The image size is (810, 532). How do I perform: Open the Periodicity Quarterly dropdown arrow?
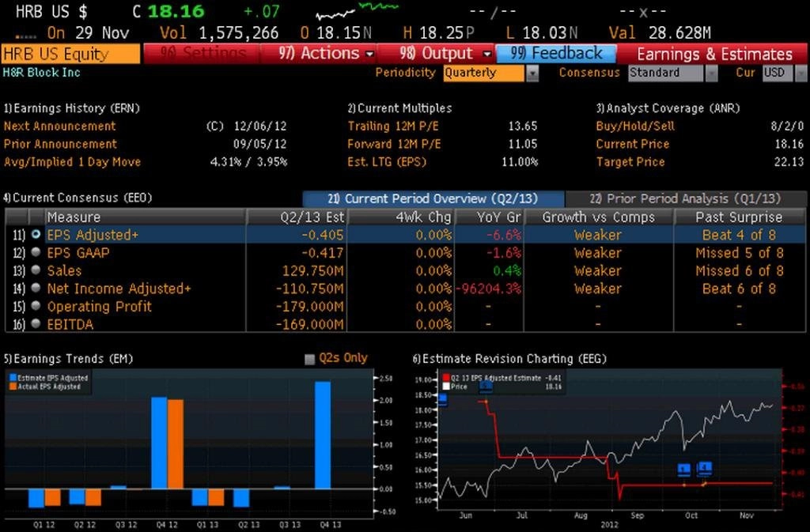532,74
